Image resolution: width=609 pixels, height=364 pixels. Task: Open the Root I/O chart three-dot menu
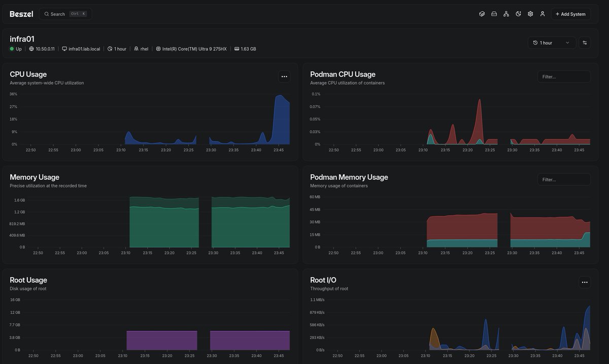pyautogui.click(x=585, y=282)
